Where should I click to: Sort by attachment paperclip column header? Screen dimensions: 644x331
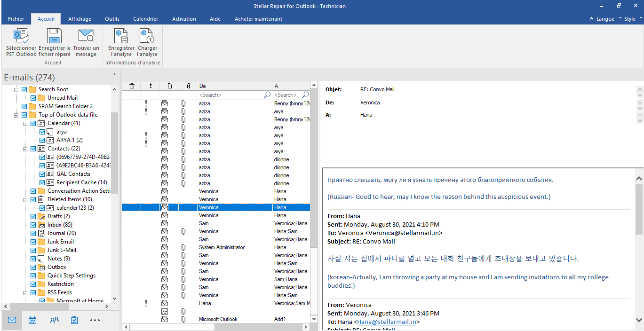point(188,86)
